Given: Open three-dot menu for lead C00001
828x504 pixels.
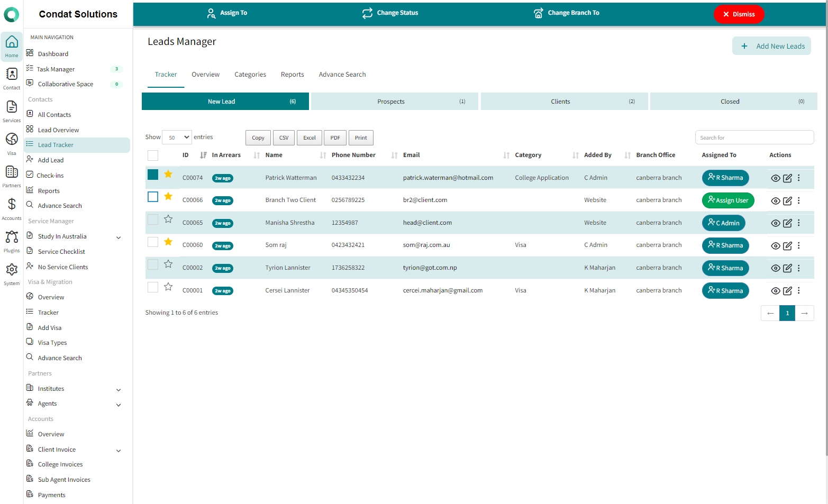Looking at the screenshot, I should (x=799, y=291).
